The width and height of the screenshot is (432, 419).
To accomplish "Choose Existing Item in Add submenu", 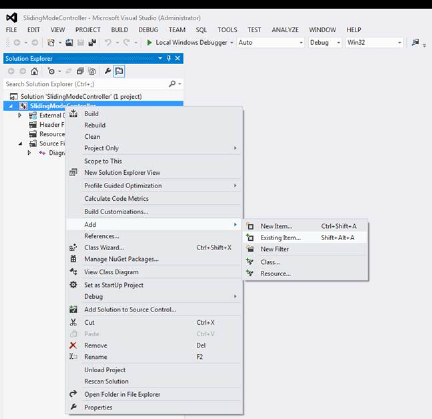I will coord(280,238).
